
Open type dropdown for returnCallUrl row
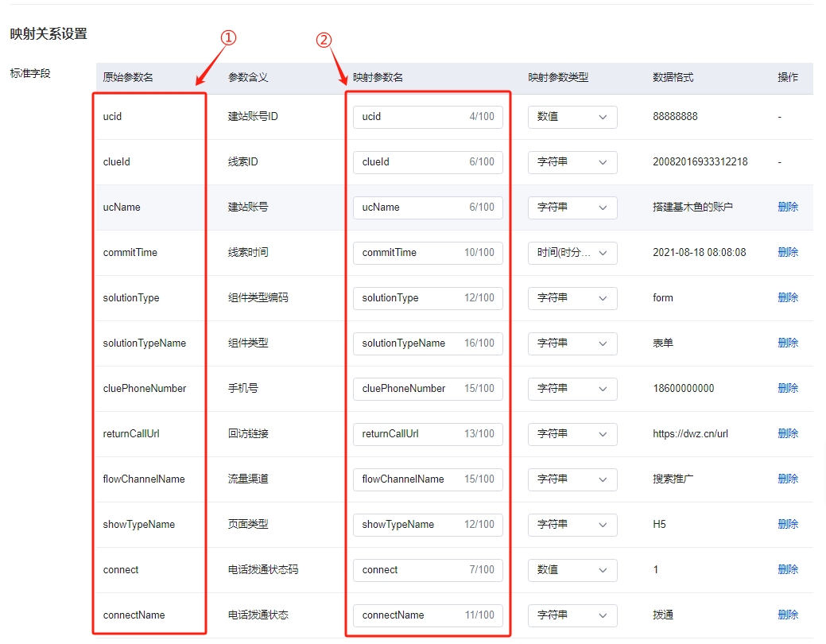coord(572,434)
